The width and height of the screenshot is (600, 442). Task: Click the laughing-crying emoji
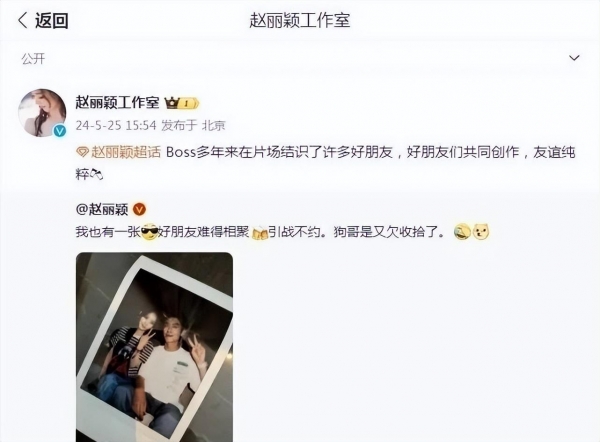tap(462, 232)
